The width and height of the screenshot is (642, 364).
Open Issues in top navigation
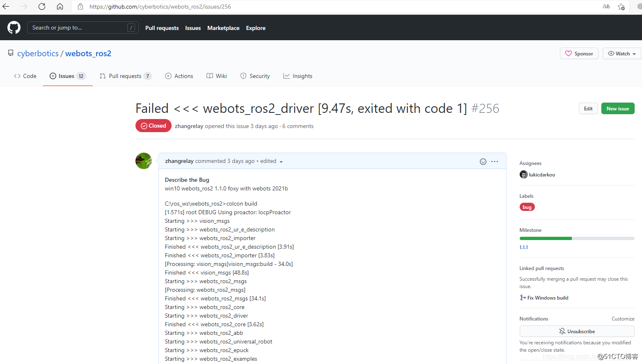tap(193, 28)
